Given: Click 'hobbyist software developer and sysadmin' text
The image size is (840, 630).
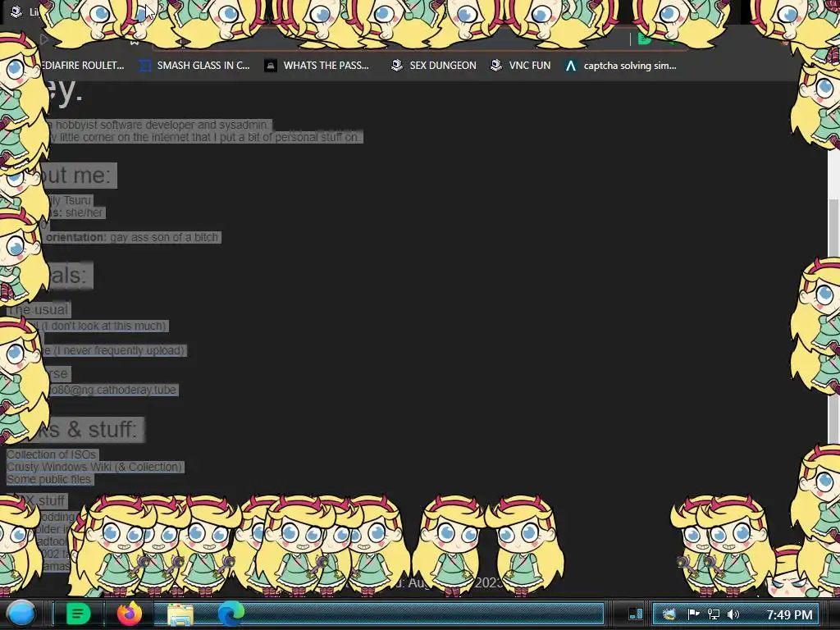Looking at the screenshot, I should [162, 125].
